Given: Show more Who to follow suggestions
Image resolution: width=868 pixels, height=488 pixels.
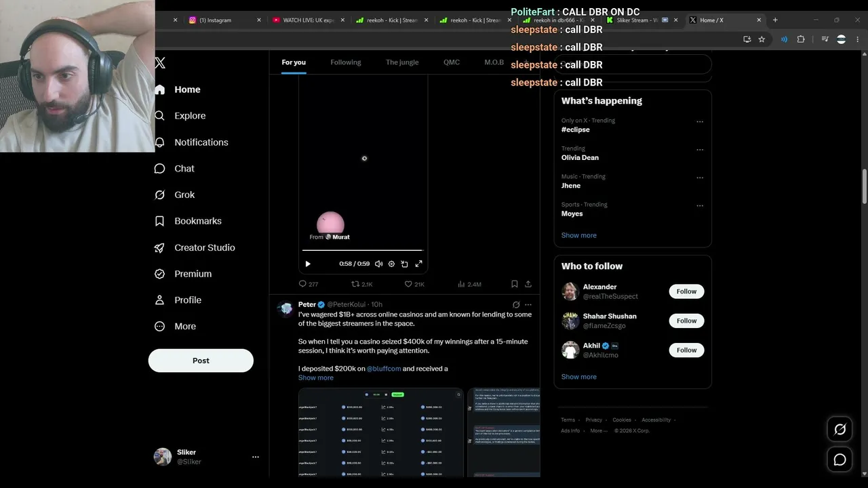Looking at the screenshot, I should [579, 377].
